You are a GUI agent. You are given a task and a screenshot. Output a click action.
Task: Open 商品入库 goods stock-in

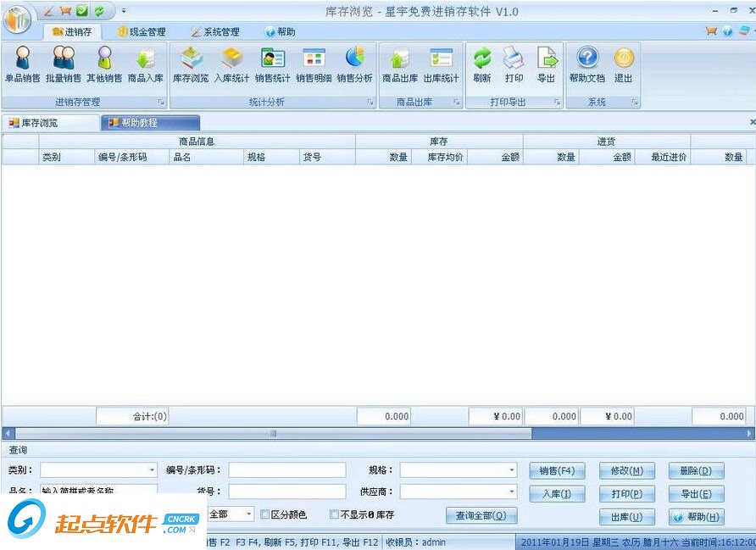pyautogui.click(x=145, y=65)
